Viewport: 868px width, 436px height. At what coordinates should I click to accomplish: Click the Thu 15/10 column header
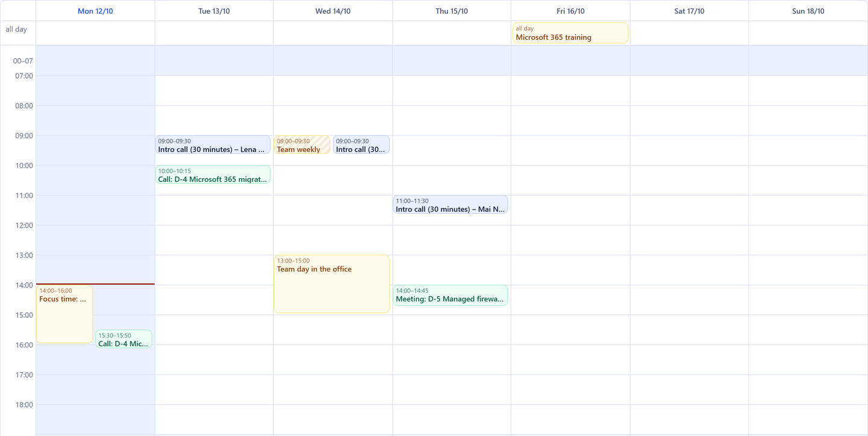coord(451,11)
